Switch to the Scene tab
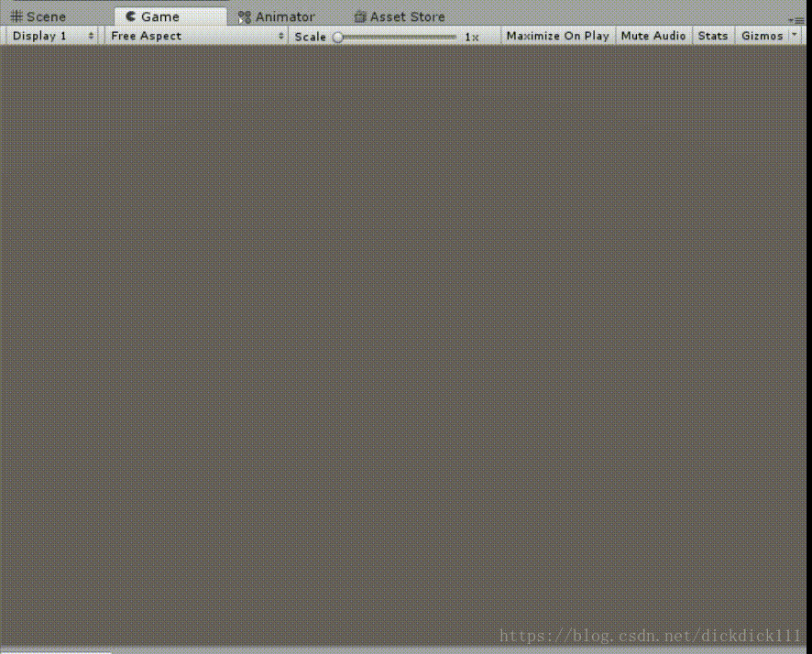The image size is (812, 654). pos(38,16)
